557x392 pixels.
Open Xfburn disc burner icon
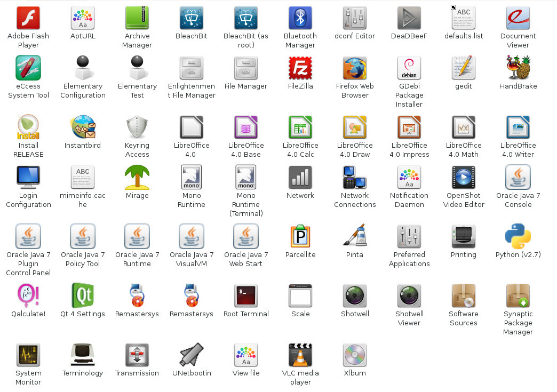[354, 355]
